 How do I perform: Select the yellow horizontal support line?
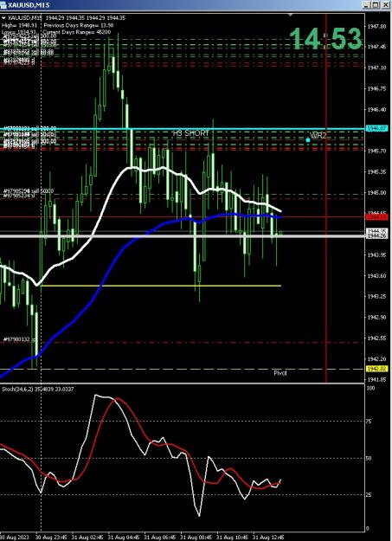pos(161,286)
